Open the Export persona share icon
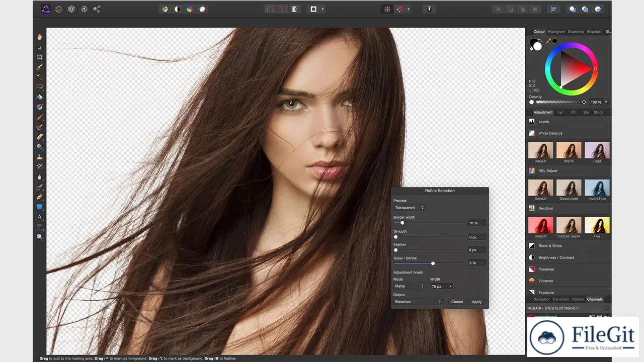The width and height of the screenshot is (644, 362). click(97, 9)
